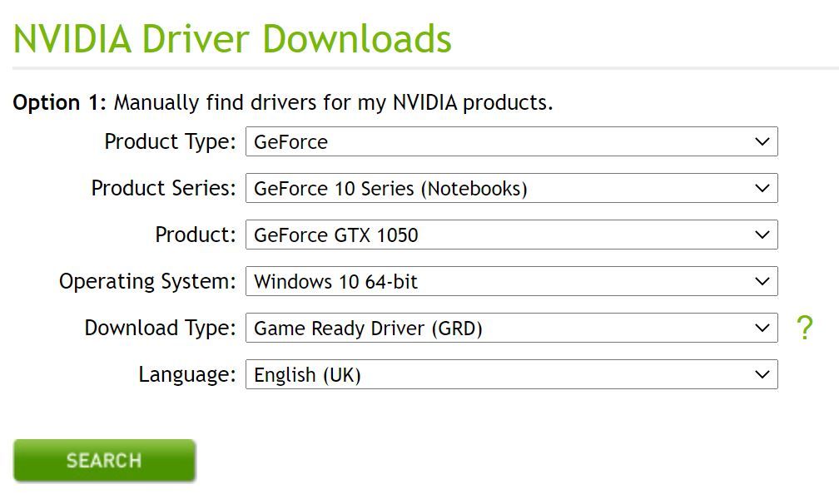
Task: Open the Product Series dropdown
Action: coord(512,188)
